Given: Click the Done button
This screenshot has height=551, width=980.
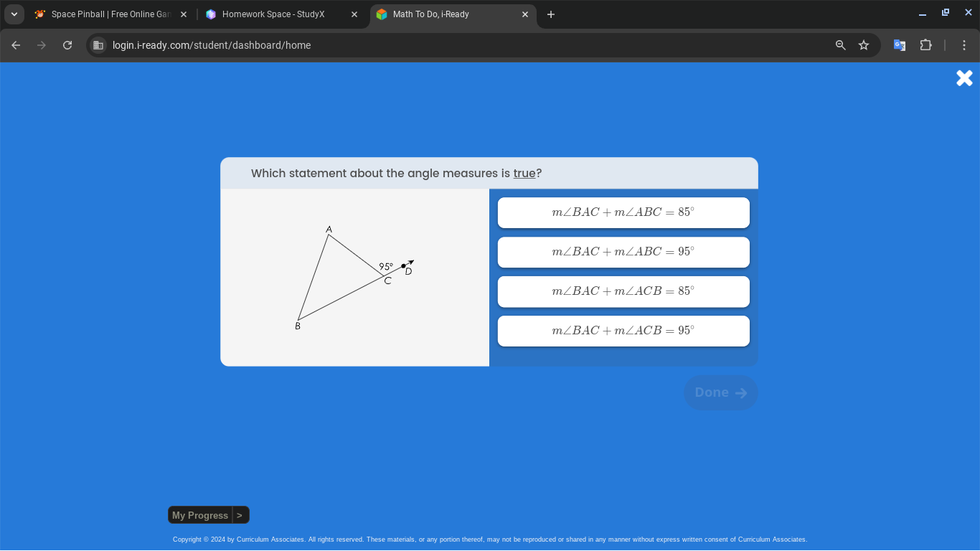Looking at the screenshot, I should (721, 392).
